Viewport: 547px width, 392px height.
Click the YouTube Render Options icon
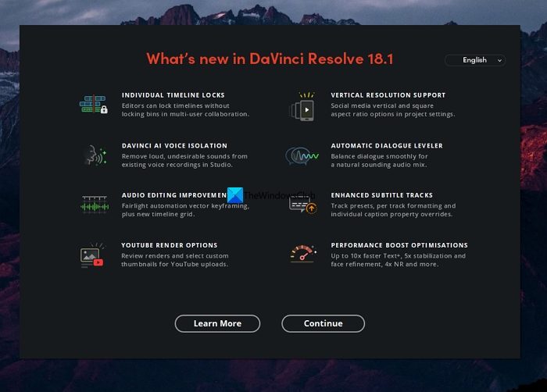tap(91, 255)
